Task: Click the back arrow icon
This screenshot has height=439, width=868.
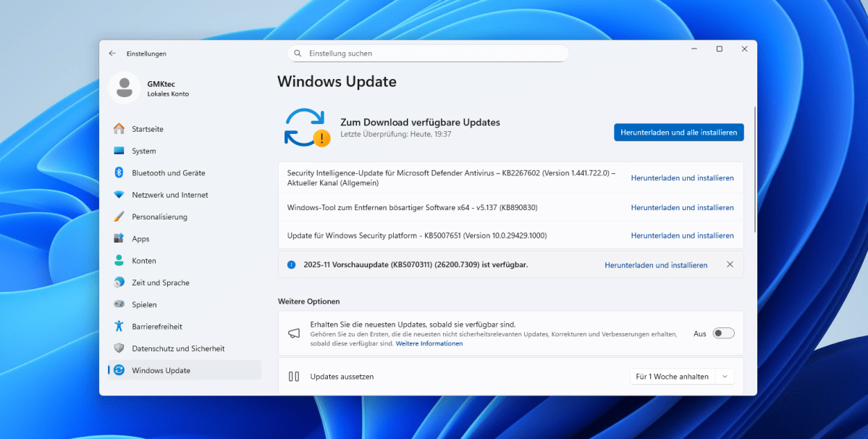Action: coord(111,53)
